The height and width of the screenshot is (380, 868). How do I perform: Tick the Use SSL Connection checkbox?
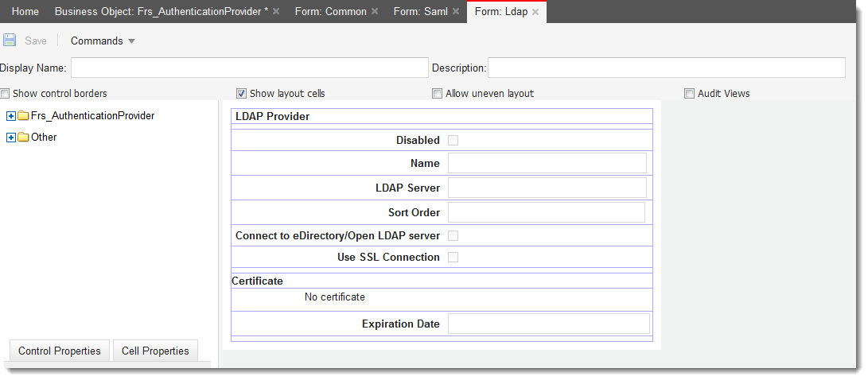tap(453, 258)
